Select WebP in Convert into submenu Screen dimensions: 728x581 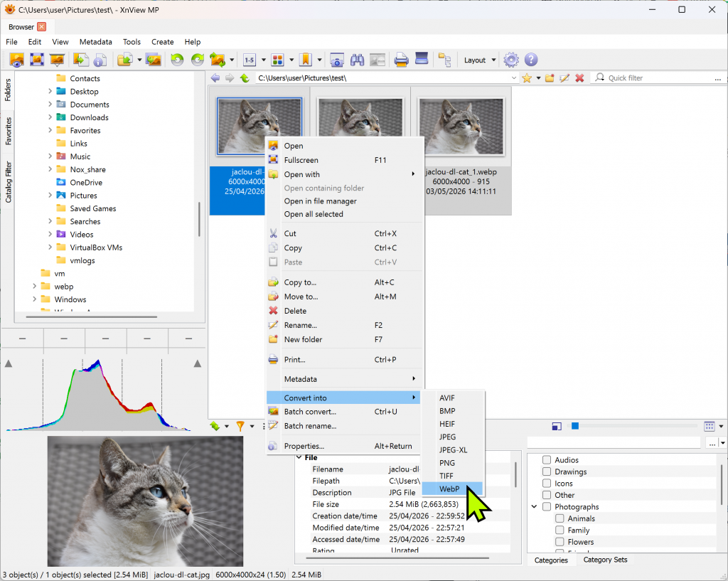tap(453, 489)
